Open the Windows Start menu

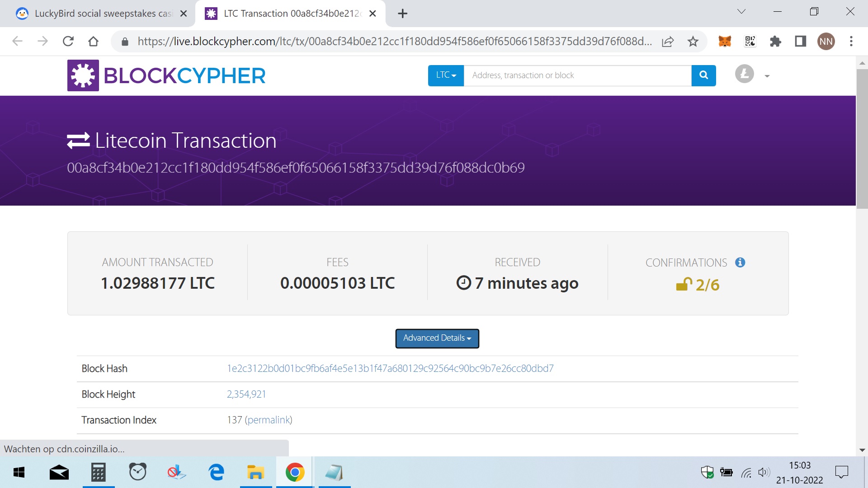pos(19,473)
